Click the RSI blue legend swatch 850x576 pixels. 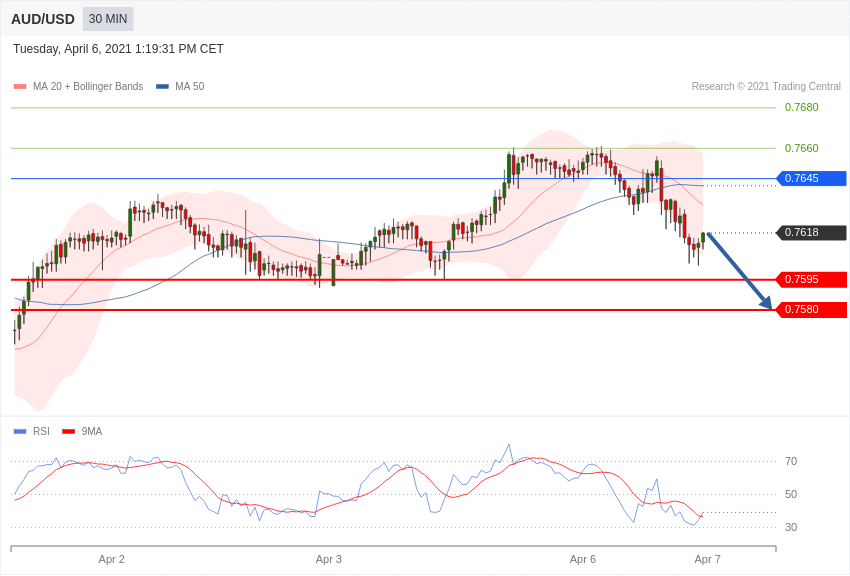(20, 432)
